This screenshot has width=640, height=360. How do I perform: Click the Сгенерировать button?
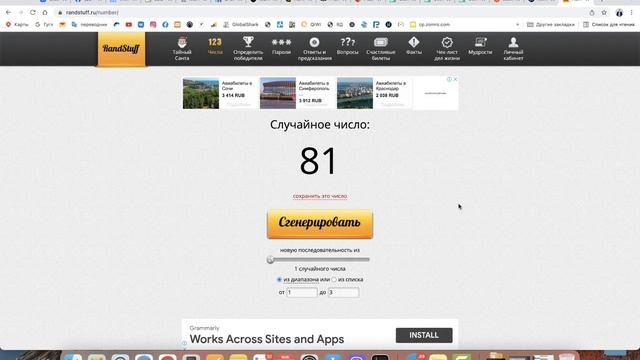(x=320, y=224)
